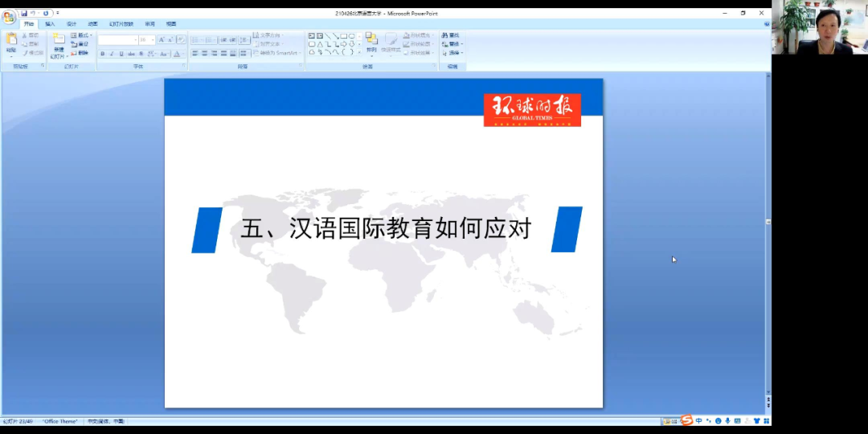Screen dimensions: 868x434
Task: Click the Layout (版式) button
Action: [82, 35]
